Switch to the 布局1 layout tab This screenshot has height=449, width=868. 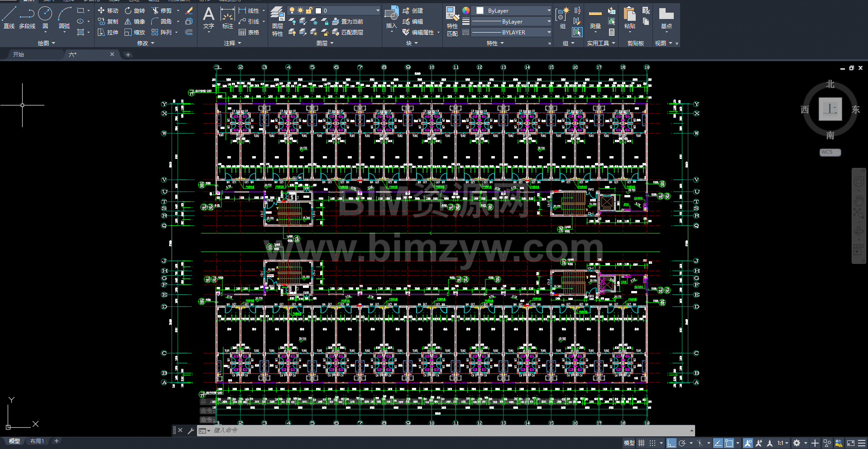click(37, 441)
